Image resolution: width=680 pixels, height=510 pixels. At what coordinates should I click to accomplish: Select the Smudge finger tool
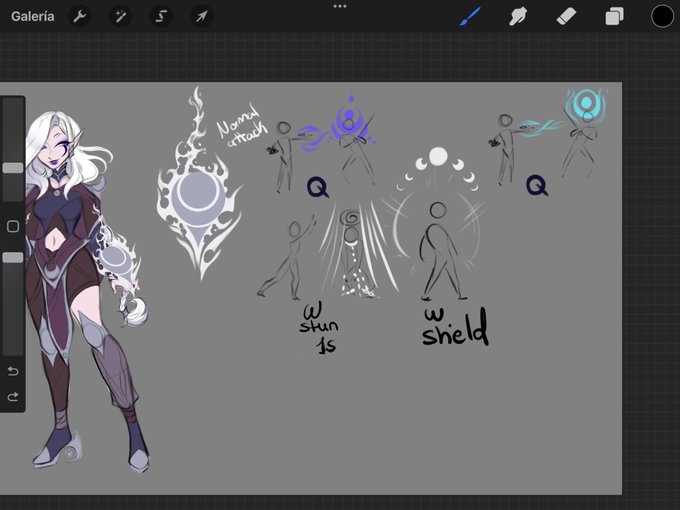coord(518,16)
